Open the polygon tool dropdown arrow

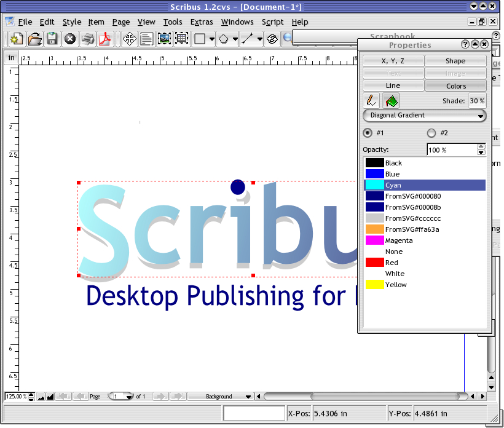(235, 39)
